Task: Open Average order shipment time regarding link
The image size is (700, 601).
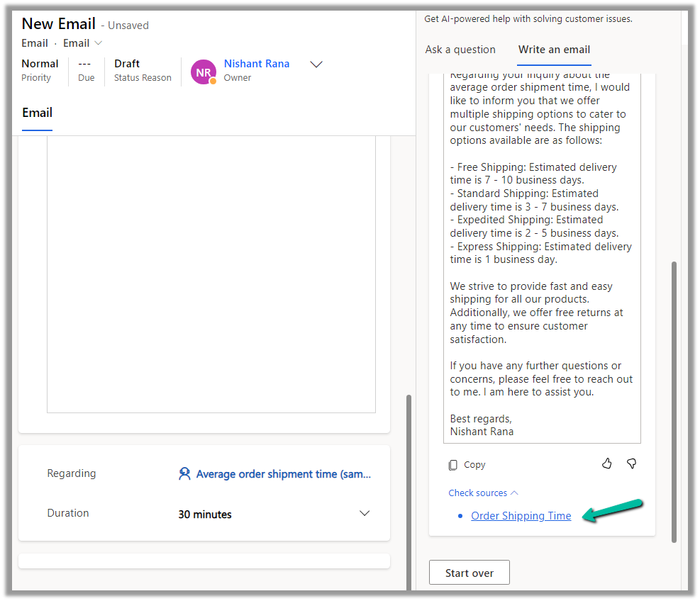Action: 283,474
